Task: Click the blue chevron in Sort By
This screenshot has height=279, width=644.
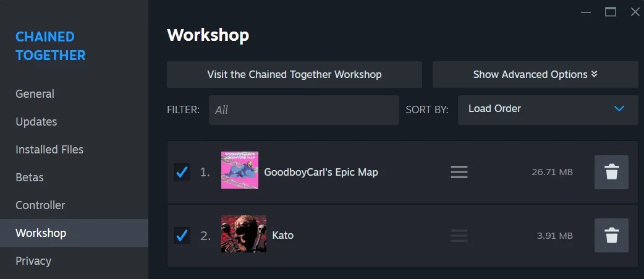Action: [619, 109]
